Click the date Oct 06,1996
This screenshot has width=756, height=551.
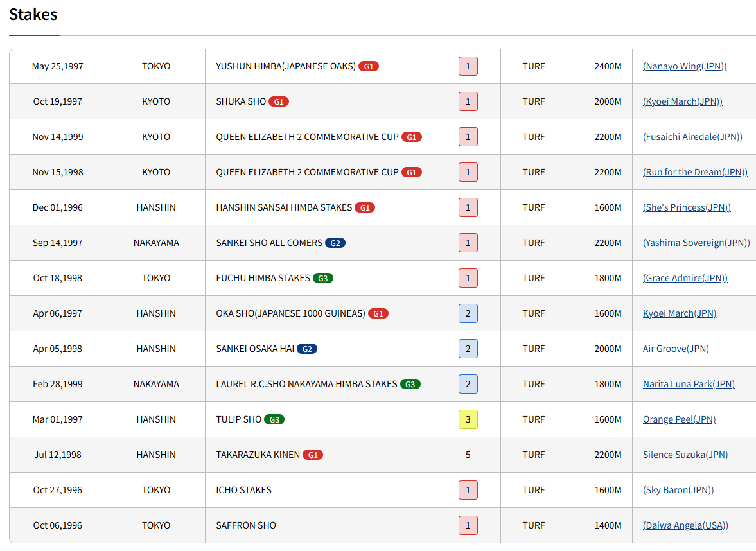pyautogui.click(x=57, y=525)
